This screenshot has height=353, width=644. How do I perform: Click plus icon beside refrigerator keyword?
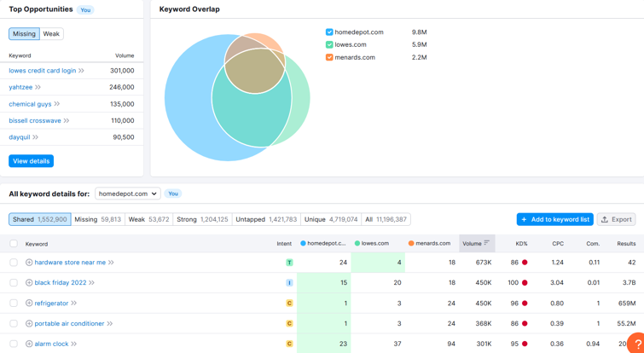pos(29,303)
